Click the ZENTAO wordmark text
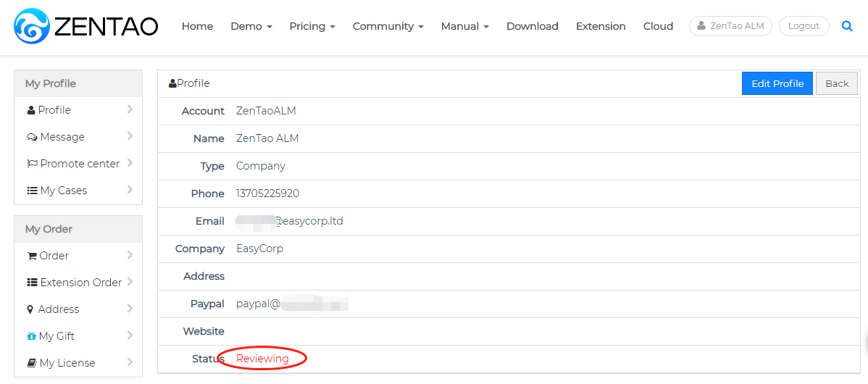Viewport: 868px width, 384px height. coord(107,26)
